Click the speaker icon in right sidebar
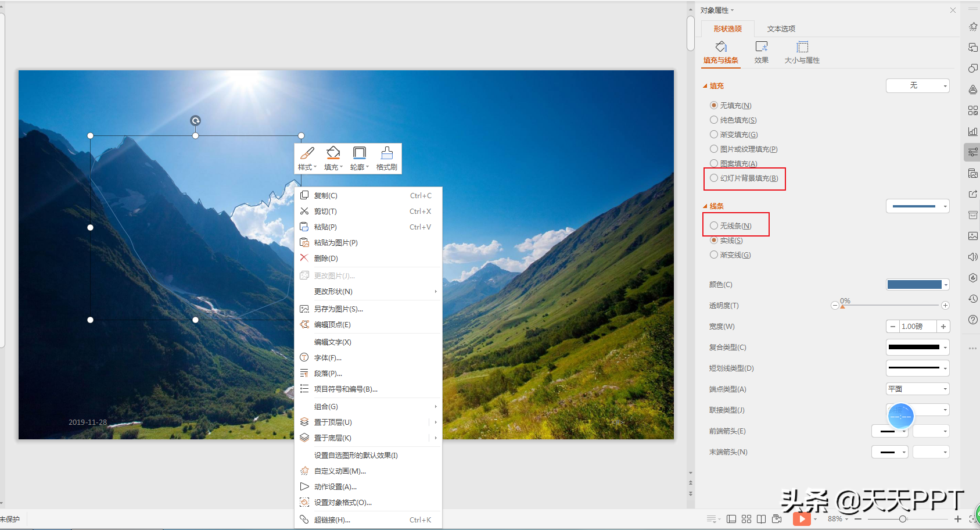 tap(972, 257)
